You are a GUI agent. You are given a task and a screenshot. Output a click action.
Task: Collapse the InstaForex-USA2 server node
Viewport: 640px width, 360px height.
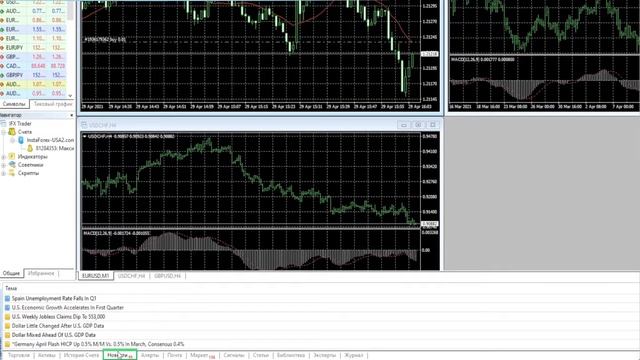(x=13, y=140)
